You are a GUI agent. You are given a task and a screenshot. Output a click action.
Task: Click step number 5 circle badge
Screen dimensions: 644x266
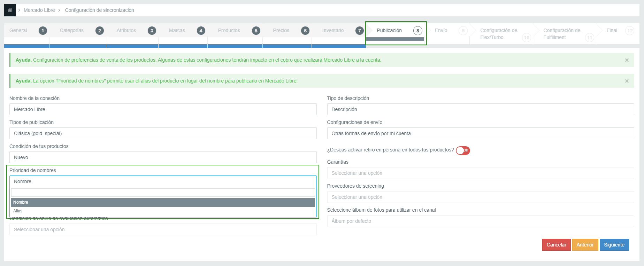click(256, 31)
